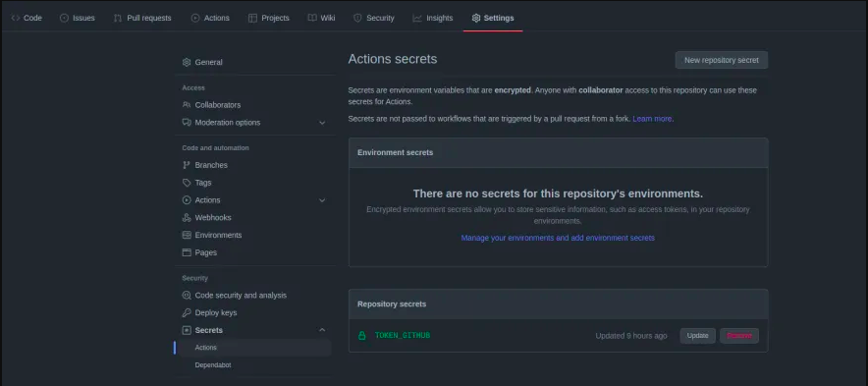Click the 'Updated 9 hours ago' text

(631, 336)
